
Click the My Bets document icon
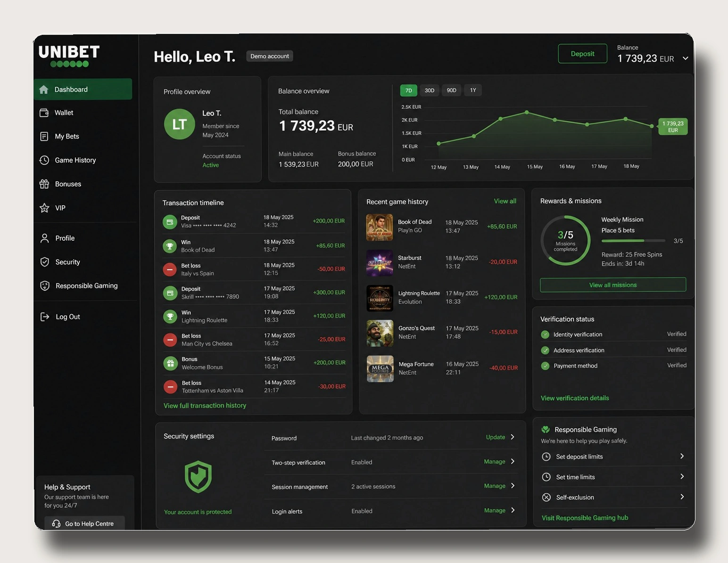click(x=44, y=136)
